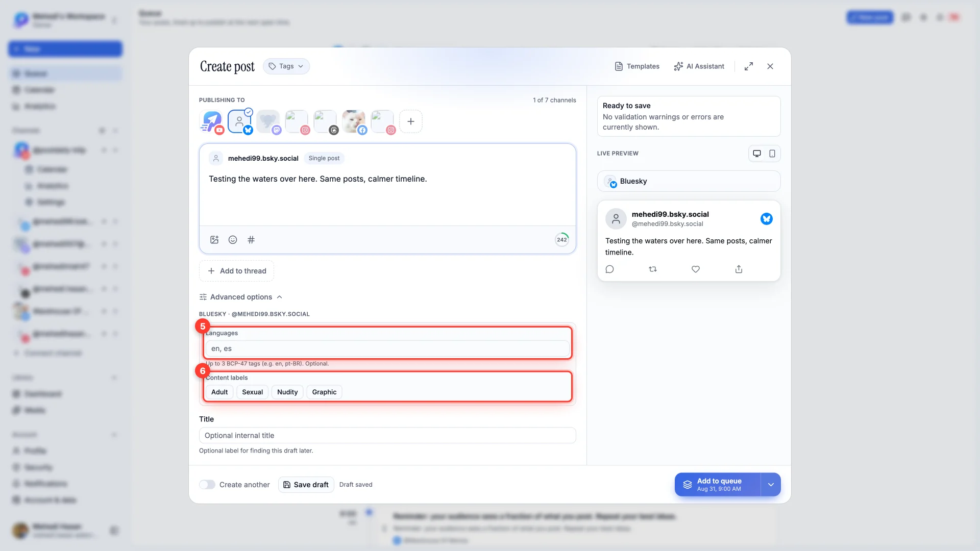Viewport: 980px width, 551px height.
Task: Click the Optional internal title field
Action: tap(387, 436)
